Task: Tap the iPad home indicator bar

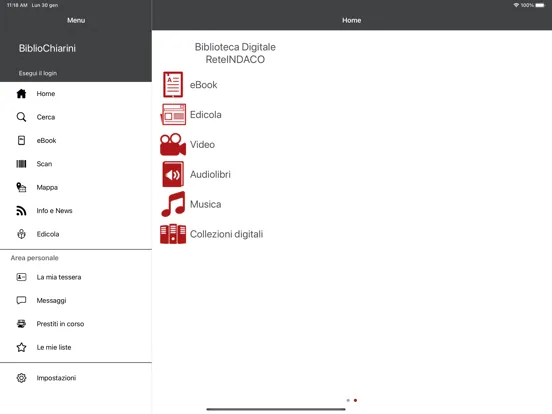Action: tap(276, 409)
